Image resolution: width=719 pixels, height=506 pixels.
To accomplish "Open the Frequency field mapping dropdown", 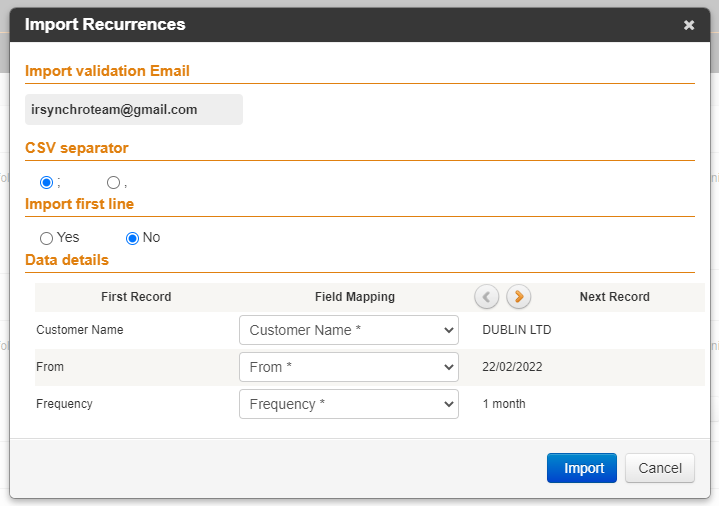I will [x=349, y=404].
